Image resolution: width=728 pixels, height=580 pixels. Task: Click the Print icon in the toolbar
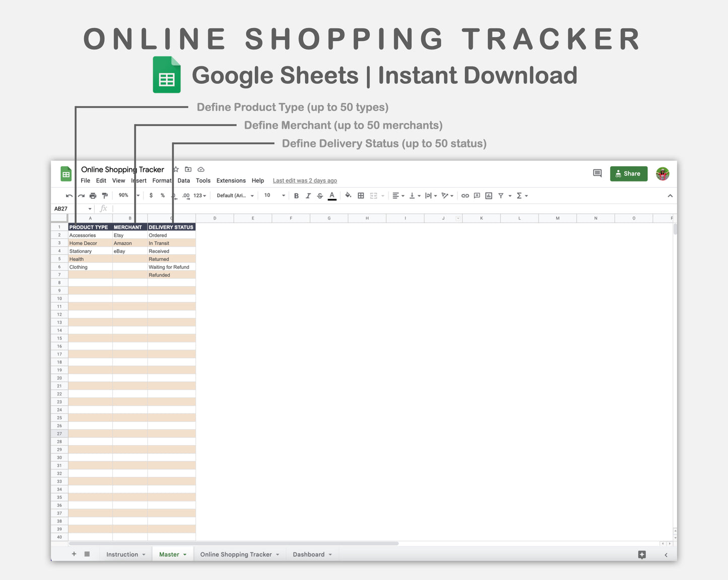pyautogui.click(x=93, y=196)
